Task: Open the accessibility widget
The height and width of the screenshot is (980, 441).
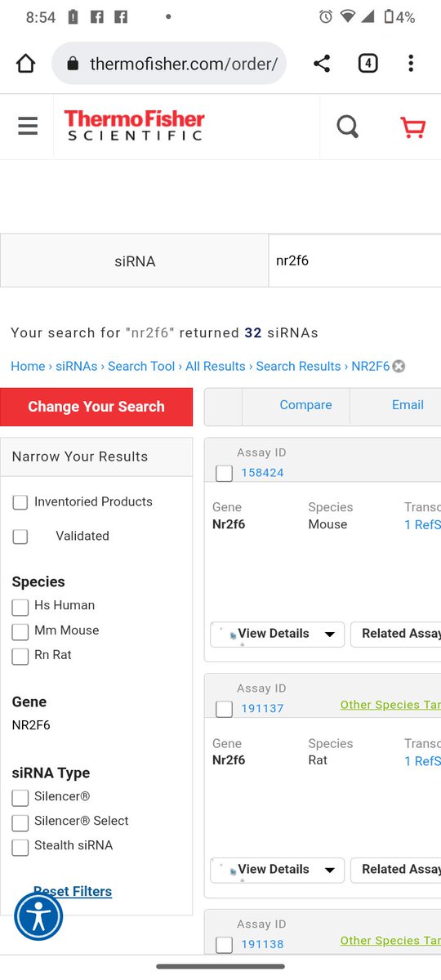Action: pos(38,917)
